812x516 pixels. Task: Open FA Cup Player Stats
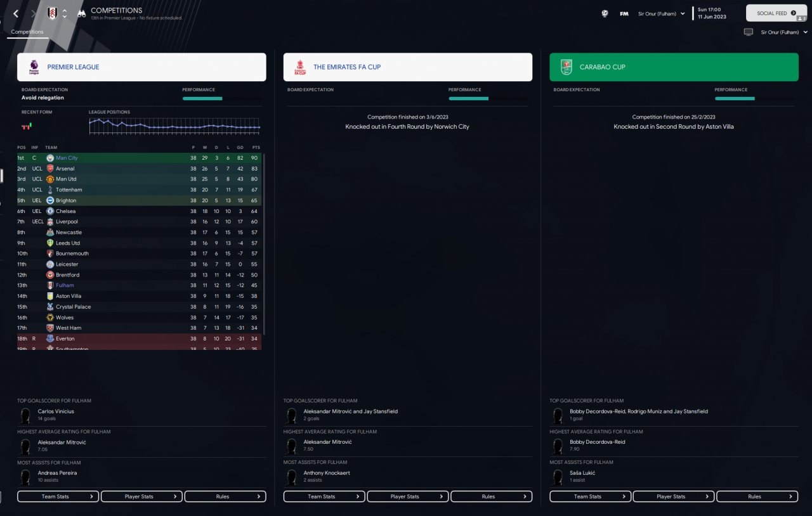click(408, 496)
